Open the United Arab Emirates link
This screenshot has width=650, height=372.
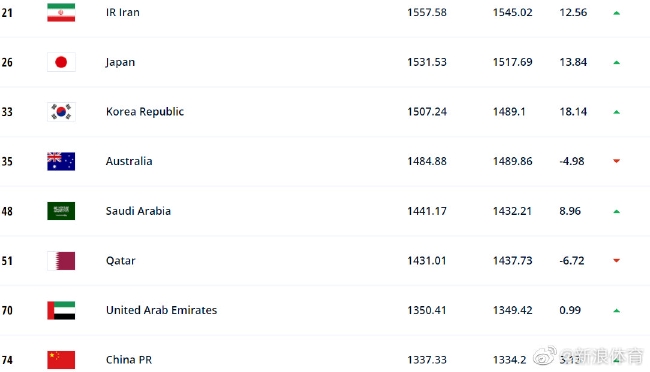[161, 310]
